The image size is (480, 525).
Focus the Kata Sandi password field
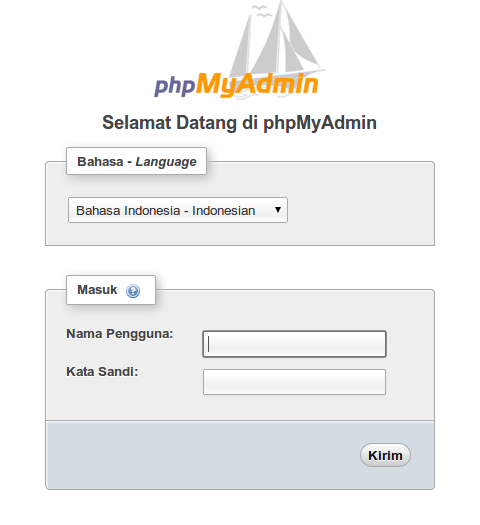click(x=295, y=382)
